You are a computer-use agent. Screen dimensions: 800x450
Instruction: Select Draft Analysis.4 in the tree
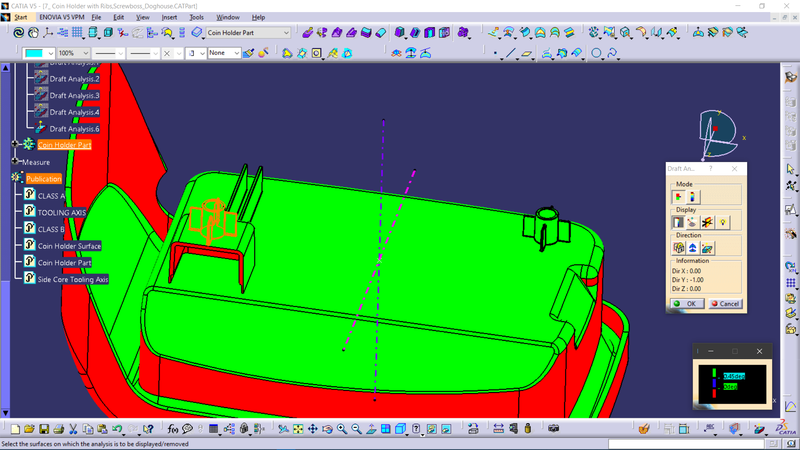[74, 112]
